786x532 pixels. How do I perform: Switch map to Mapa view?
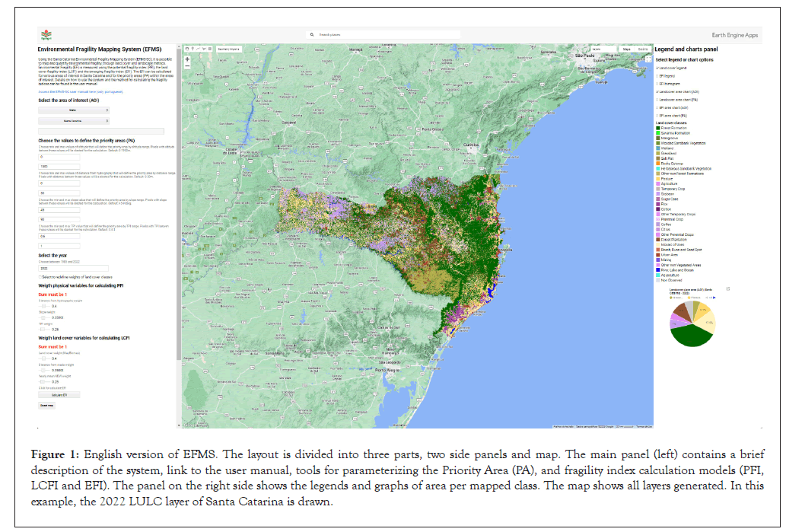tap(628, 49)
